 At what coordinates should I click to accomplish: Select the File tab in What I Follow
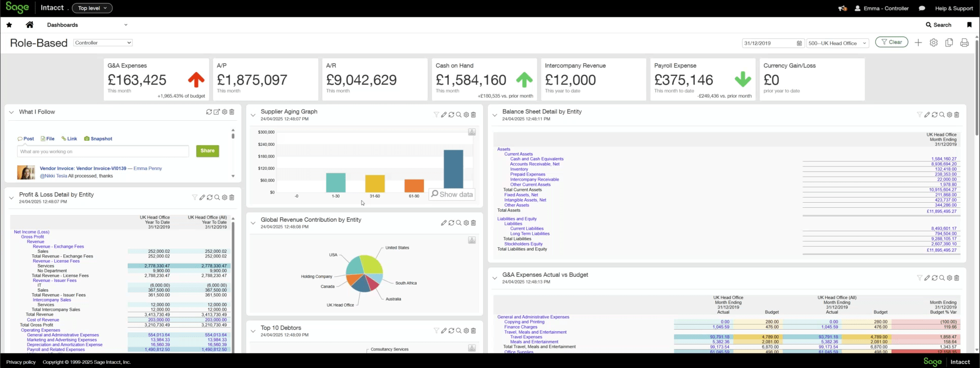(x=48, y=139)
